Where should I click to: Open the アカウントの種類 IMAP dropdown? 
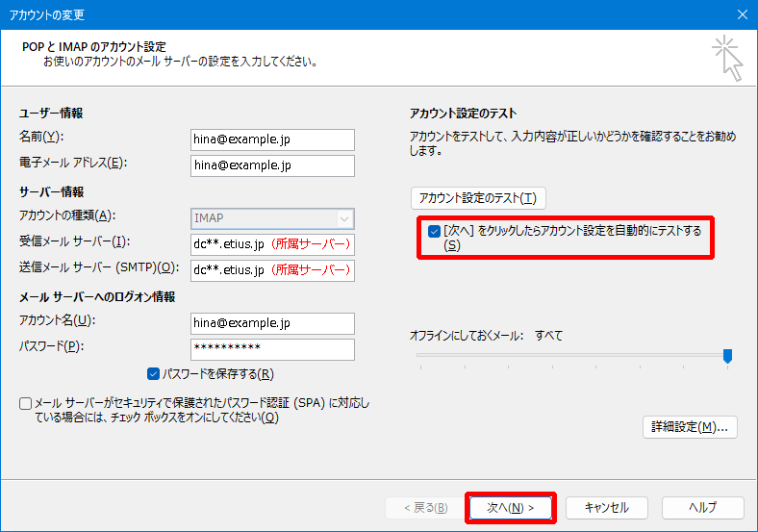coord(272,218)
